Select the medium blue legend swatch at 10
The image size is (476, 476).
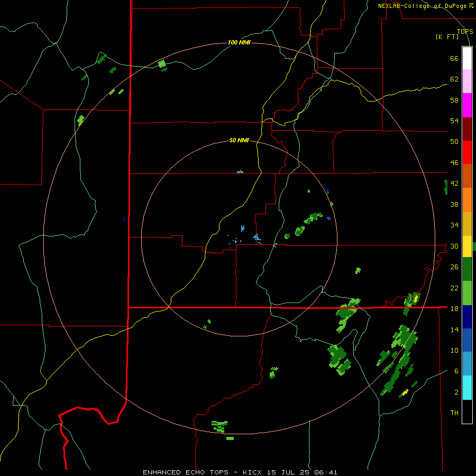[x=467, y=340]
